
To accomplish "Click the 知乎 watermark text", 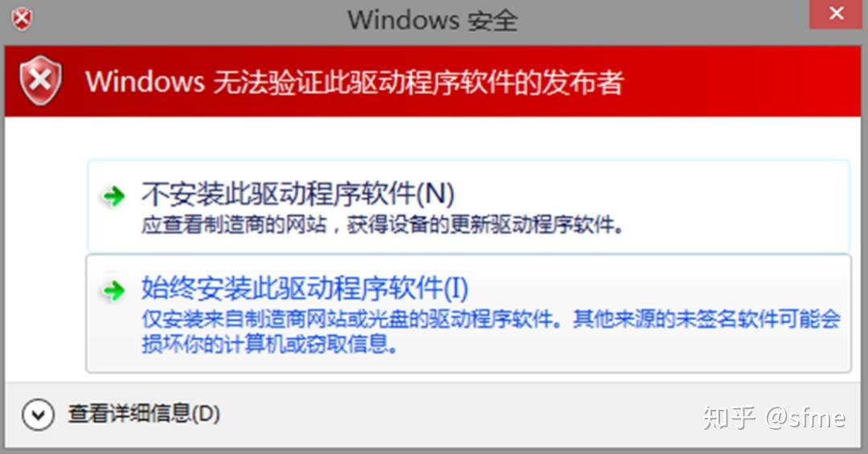I will tap(729, 418).
